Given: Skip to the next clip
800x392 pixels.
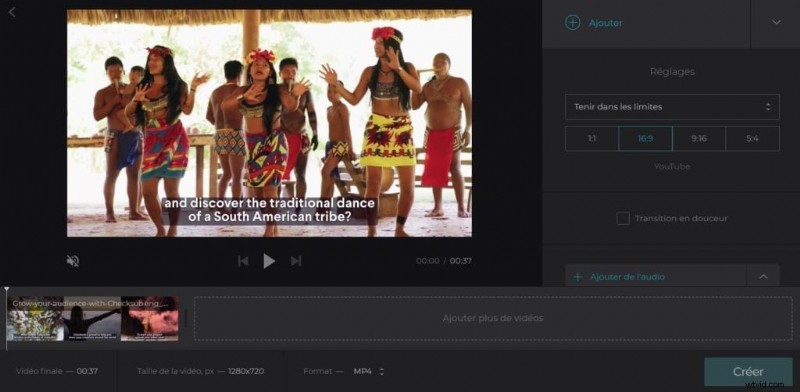Looking at the screenshot, I should pyautogui.click(x=295, y=261).
